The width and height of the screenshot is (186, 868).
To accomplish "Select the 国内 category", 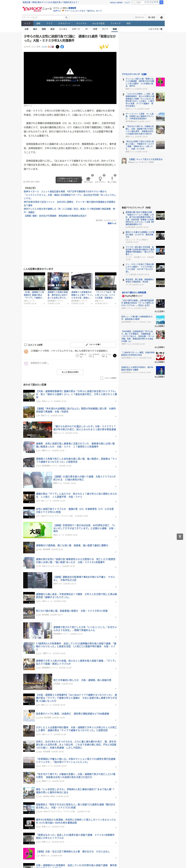I will pyautogui.click(x=35, y=29).
